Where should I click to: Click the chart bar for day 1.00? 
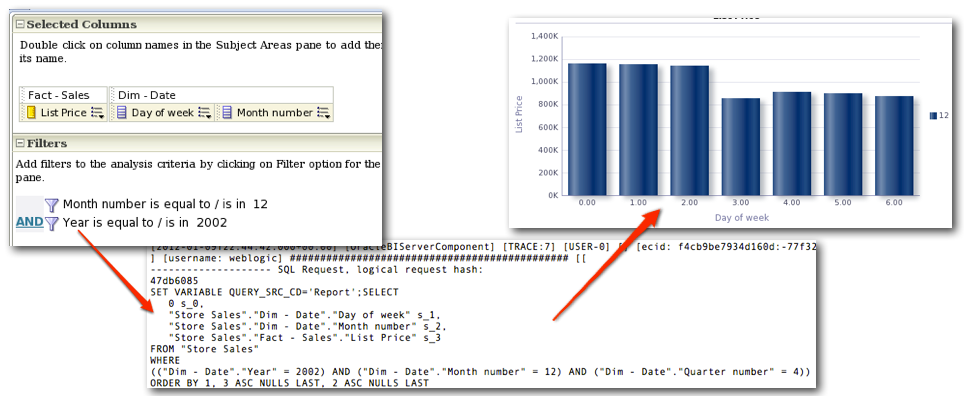tap(638, 130)
